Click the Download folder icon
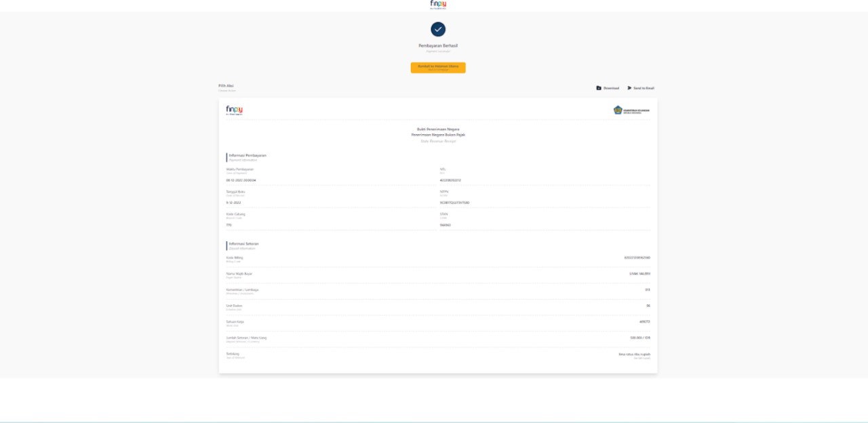868x423 pixels. click(x=599, y=88)
